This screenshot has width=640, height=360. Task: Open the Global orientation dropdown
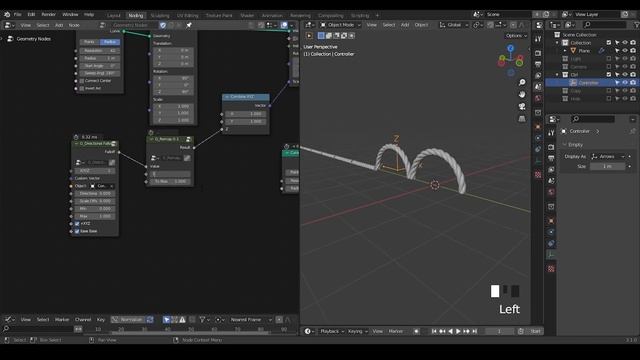click(454, 25)
